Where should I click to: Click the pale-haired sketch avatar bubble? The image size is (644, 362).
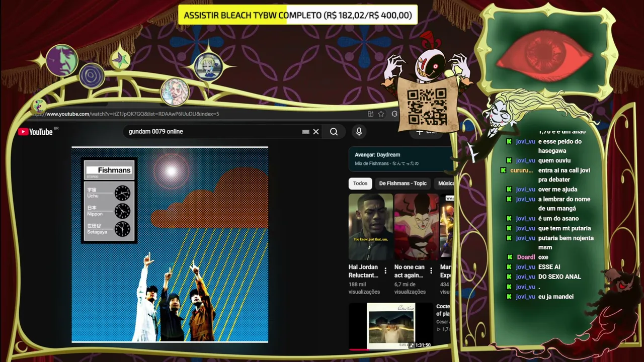(175, 92)
